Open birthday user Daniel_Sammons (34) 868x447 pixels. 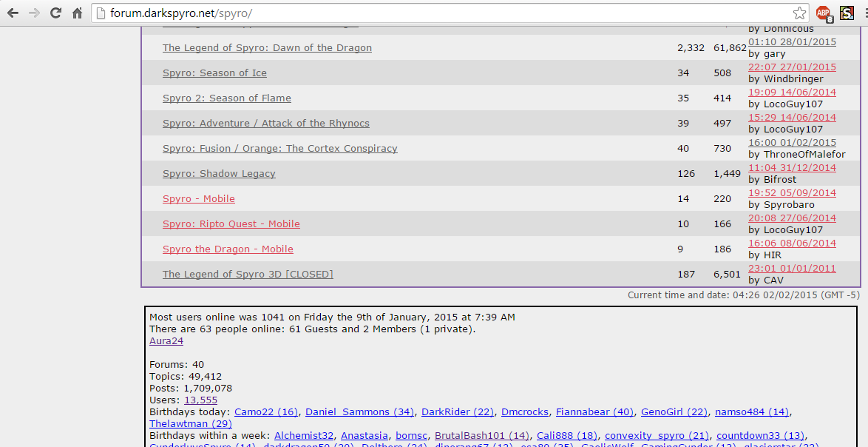(x=359, y=412)
